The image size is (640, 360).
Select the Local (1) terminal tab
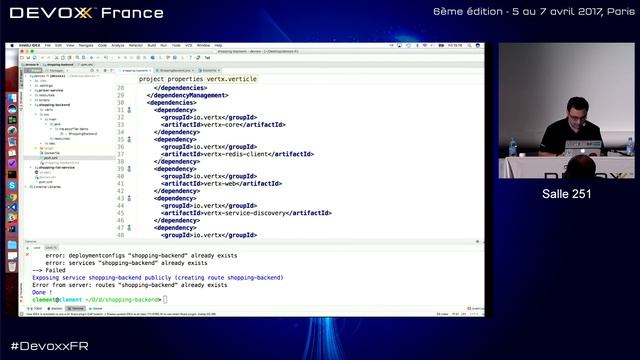(x=51, y=248)
